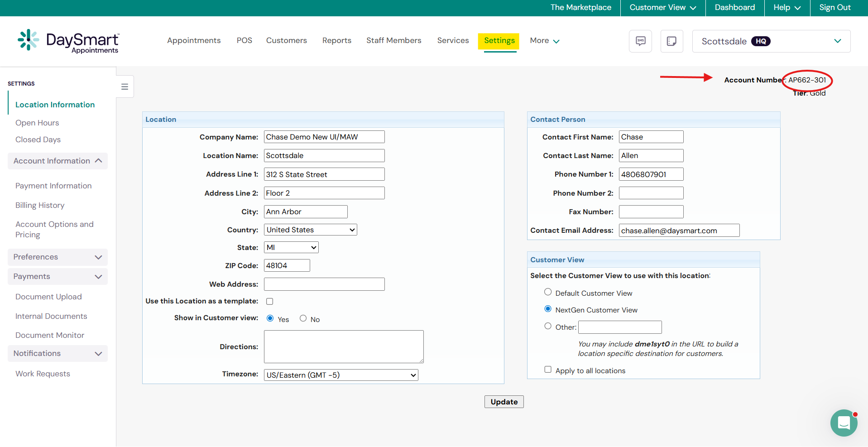The image size is (868, 447).
Task: Open the sticky notes icon
Action: click(671, 41)
